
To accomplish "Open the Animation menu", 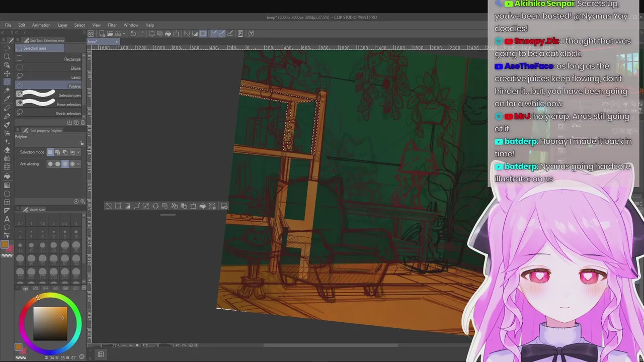I will pos(41,25).
